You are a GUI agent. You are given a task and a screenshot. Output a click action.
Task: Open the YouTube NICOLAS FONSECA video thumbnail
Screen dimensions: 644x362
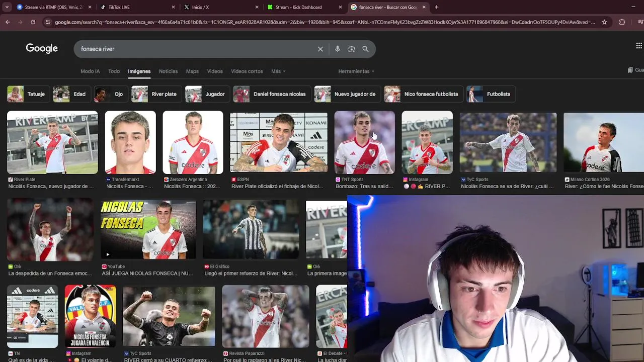click(x=148, y=229)
